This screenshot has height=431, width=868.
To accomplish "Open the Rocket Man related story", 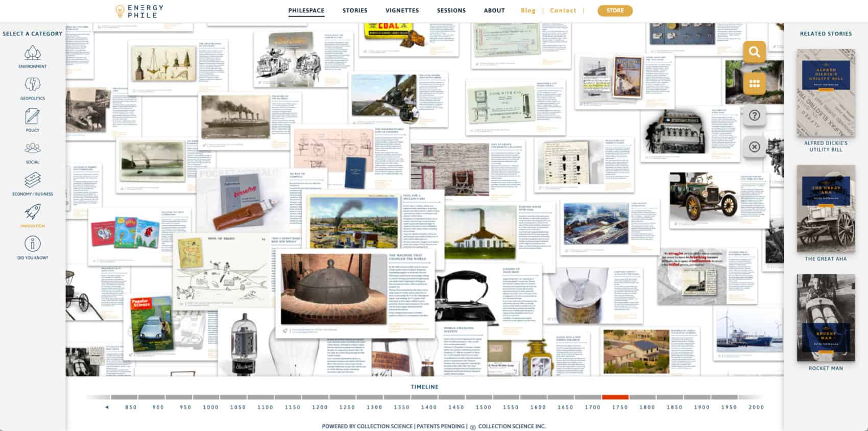I will click(826, 318).
